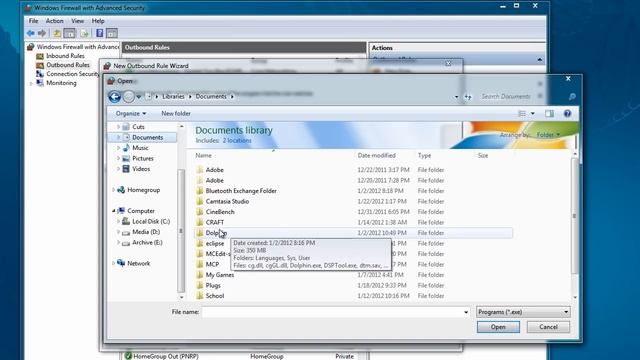Screen dimensions: 640x360
Task: Open the File name history dropdown arrow
Action: [x=466, y=312]
